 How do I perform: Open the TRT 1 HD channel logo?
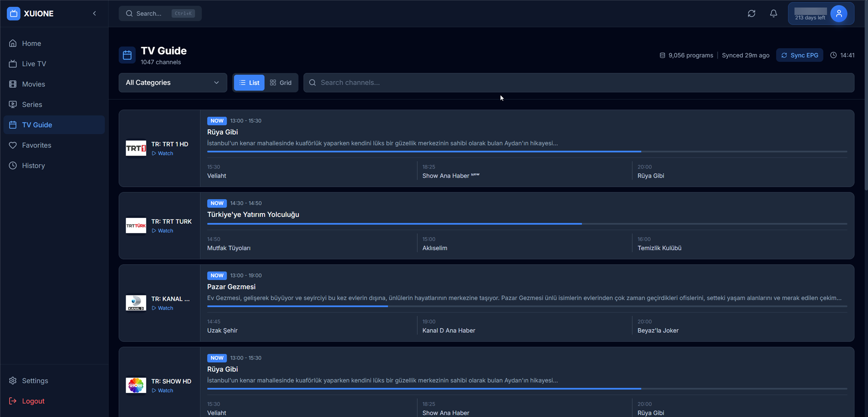click(136, 147)
